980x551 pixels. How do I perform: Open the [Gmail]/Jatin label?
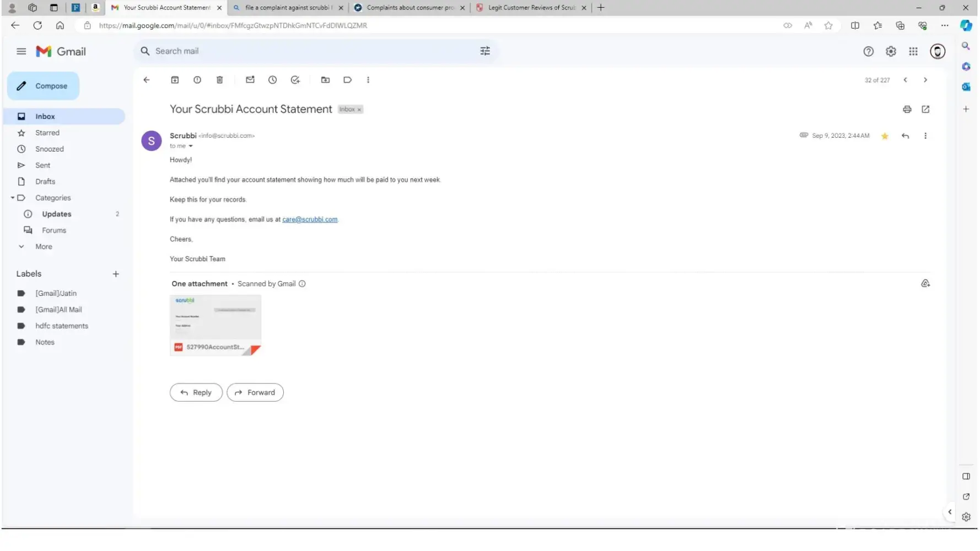click(x=56, y=294)
